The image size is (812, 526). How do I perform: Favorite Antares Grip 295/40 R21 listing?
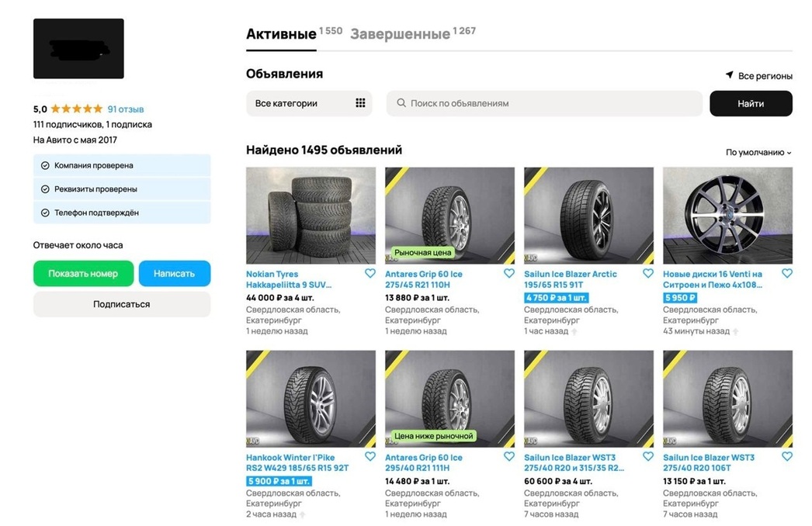click(509, 457)
